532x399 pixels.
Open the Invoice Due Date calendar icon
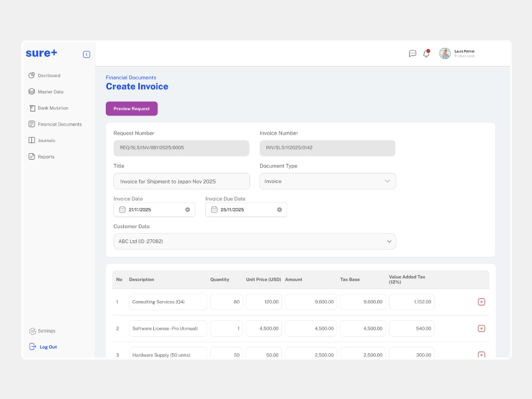click(214, 210)
